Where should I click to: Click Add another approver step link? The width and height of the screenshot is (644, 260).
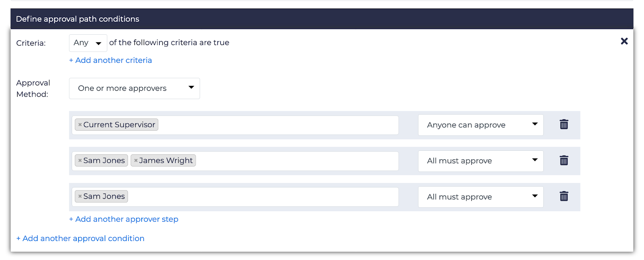point(124,219)
